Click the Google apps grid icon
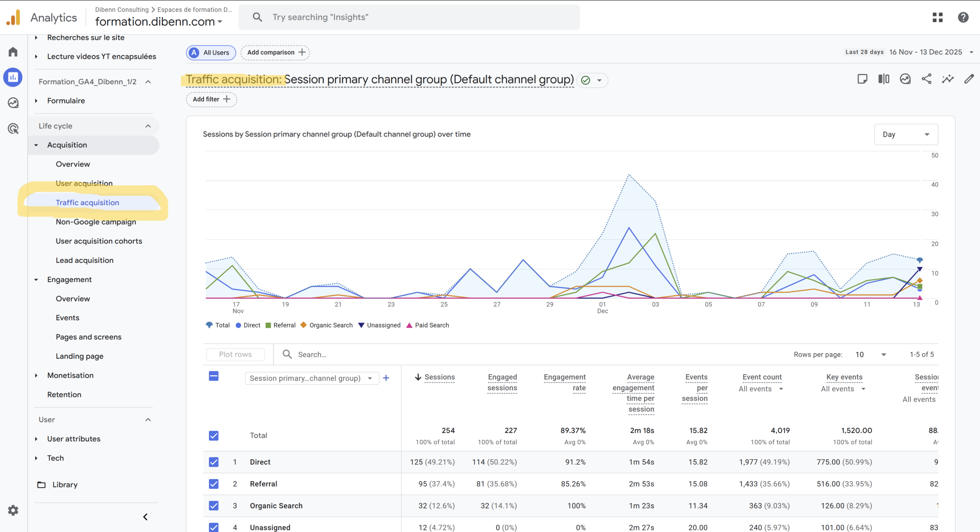This screenshot has width=980, height=532. (x=938, y=17)
